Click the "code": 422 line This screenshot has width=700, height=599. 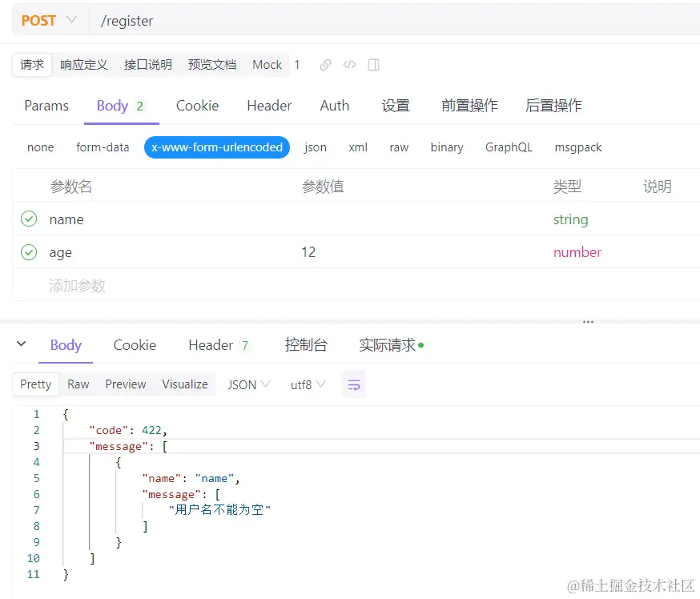[x=128, y=430]
